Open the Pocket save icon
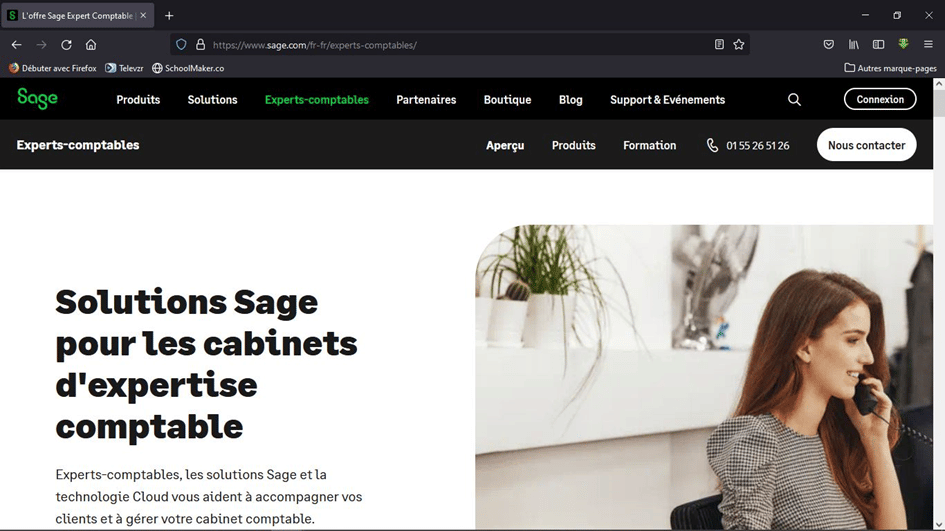 pos(829,45)
